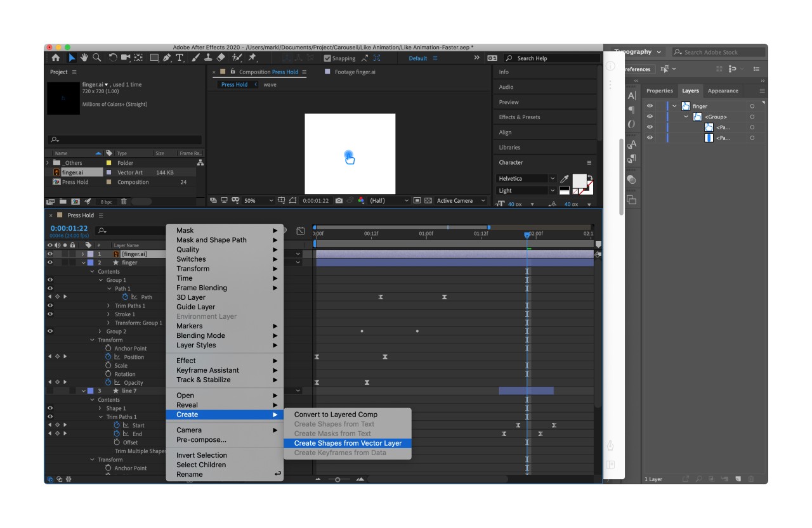The width and height of the screenshot is (812, 528).
Task: Select the Type tool
Action: 180,58
